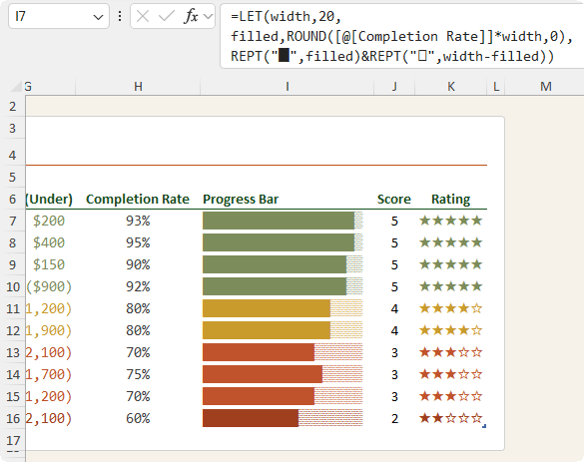Image resolution: width=584 pixels, height=462 pixels.
Task: Select the 90% completion rate cell
Action: (x=138, y=265)
